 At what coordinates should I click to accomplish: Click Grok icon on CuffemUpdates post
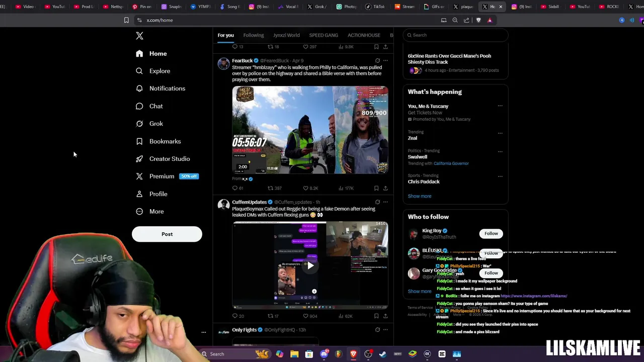click(x=377, y=202)
